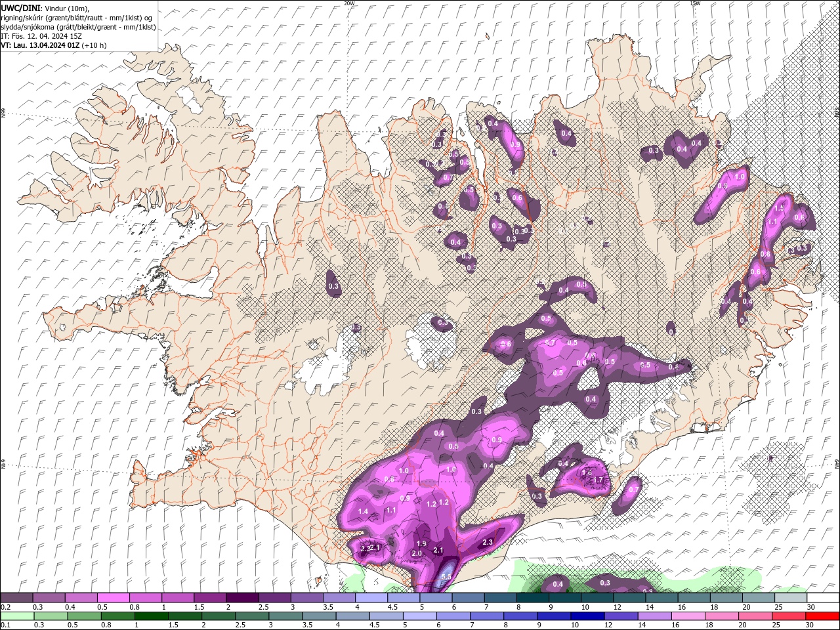The height and width of the screenshot is (630, 840).
Task: Click top legend light blue swatch between 4 and 4.5
Action: [x=371, y=598]
